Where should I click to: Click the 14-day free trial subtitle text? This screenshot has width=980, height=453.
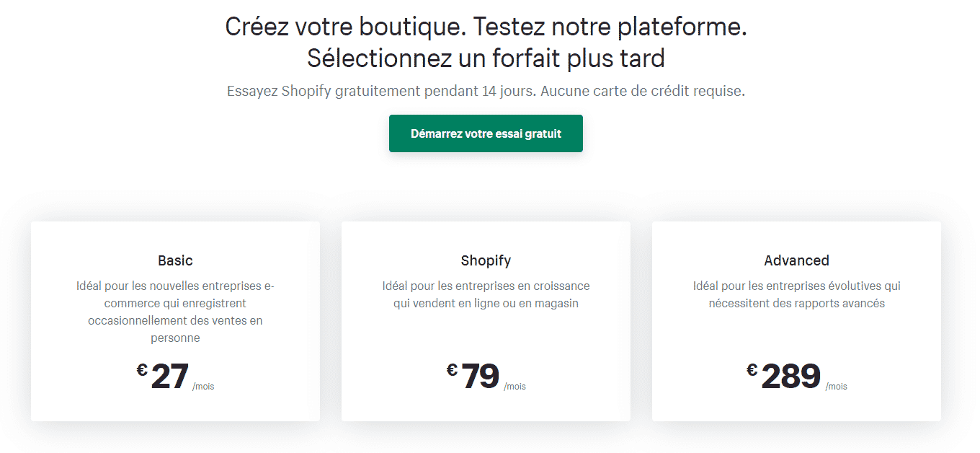coord(486,92)
